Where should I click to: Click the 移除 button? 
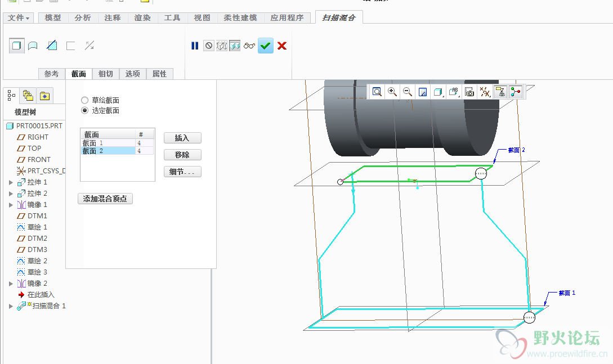(182, 155)
